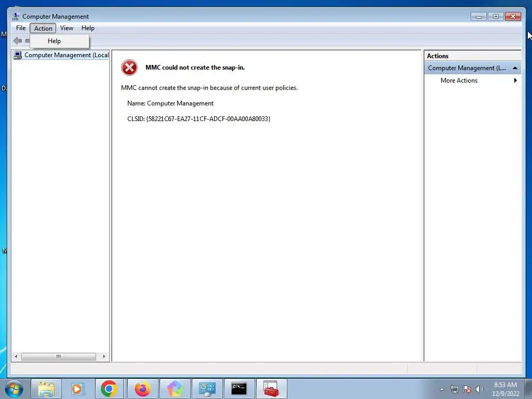Click tree pane scrollbar left arrow
The image size is (532, 399).
16,356
